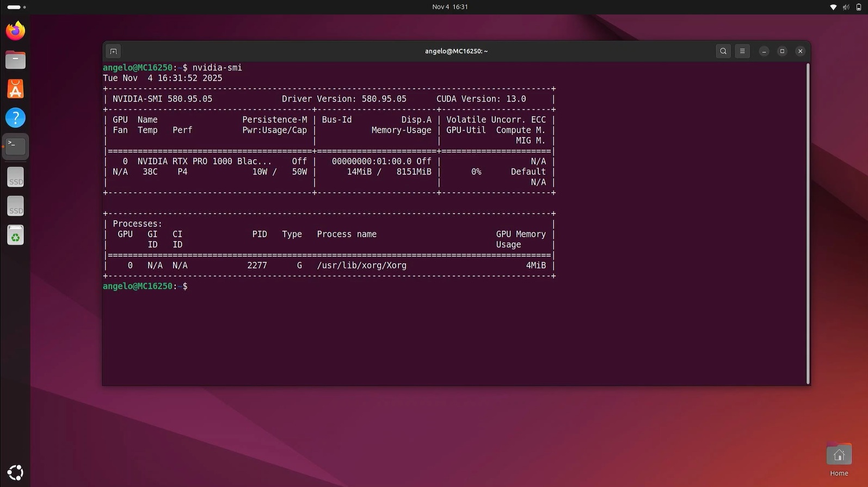Screen dimensions: 868x487
Task: Maximize the terminal window
Action: (x=782, y=51)
